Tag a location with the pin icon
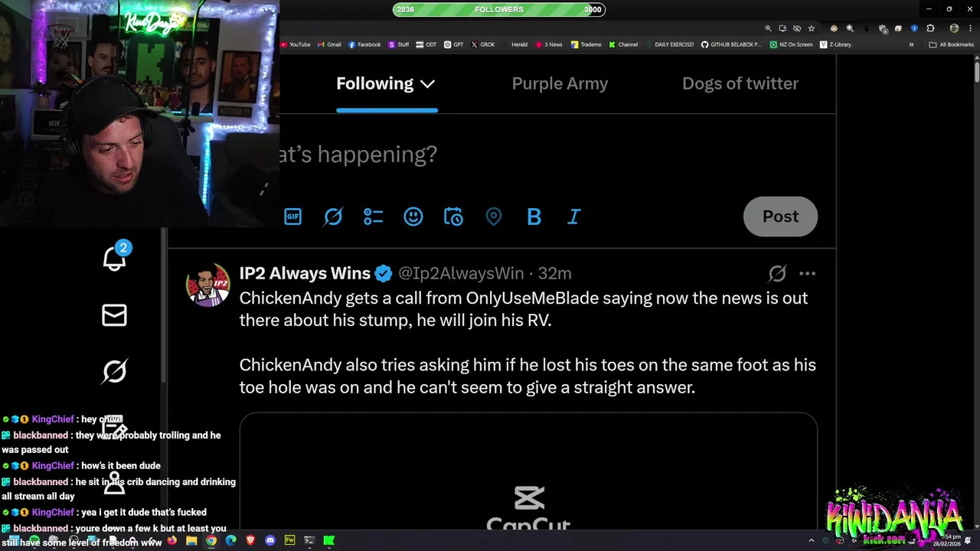Image resolution: width=980 pixels, height=551 pixels. pos(494,217)
